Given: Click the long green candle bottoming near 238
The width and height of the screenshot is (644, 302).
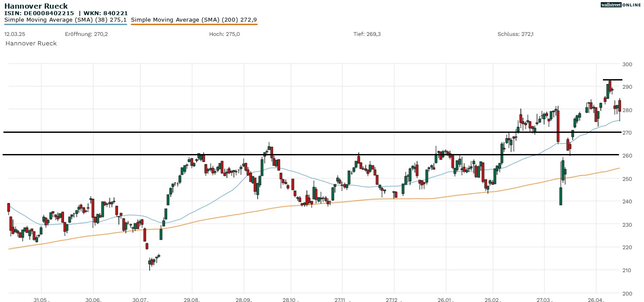Looking at the screenshot, I should click(561, 196).
